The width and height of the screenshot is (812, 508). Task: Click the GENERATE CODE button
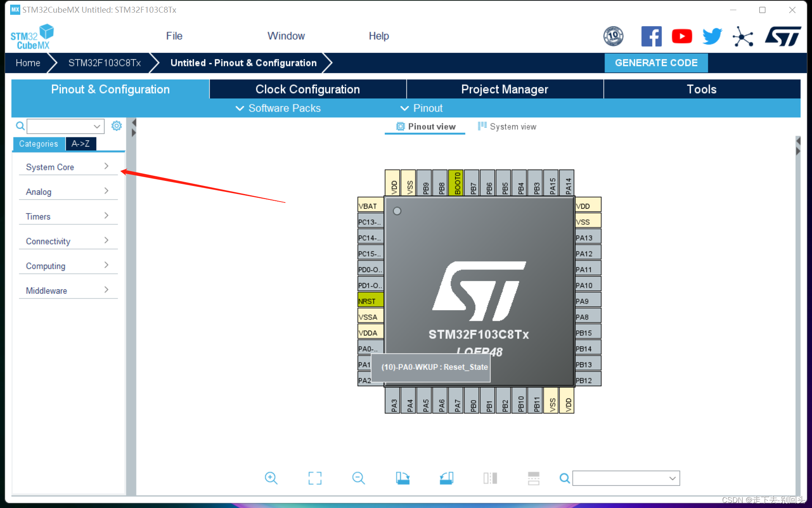(656, 63)
